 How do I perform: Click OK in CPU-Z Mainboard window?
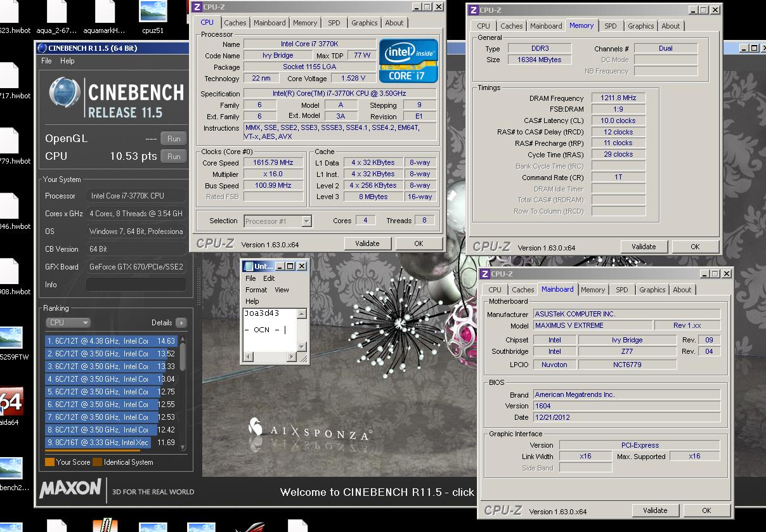(706, 510)
